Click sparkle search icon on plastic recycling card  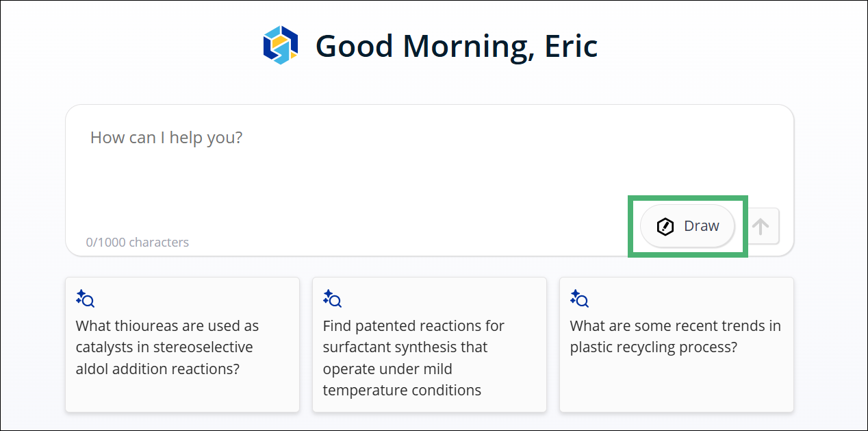579,298
